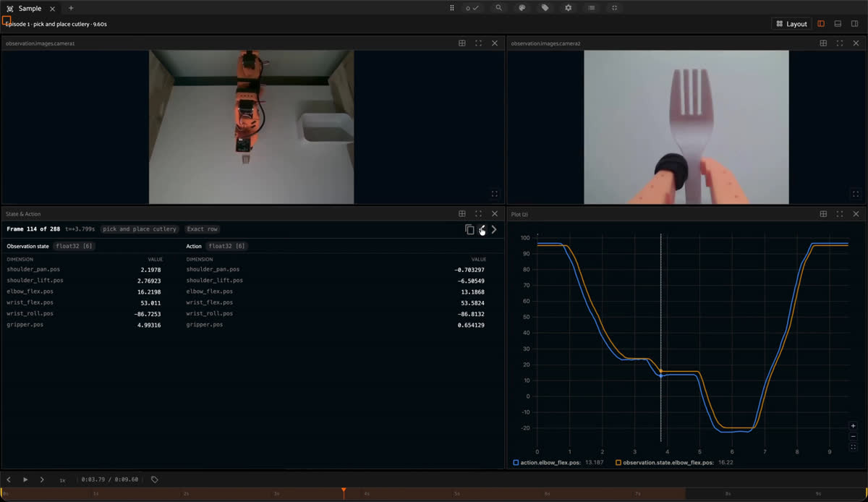Maximize the camera2 panel

point(840,43)
